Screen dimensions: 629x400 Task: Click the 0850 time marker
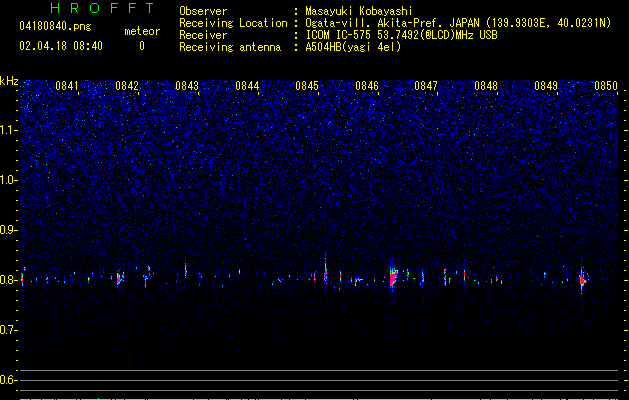pos(606,86)
